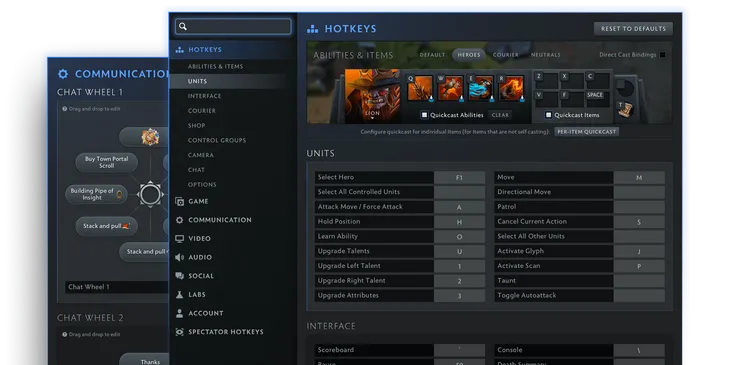Click the Upgrade Talents key binding
The height and width of the screenshot is (365, 730).
click(x=460, y=251)
